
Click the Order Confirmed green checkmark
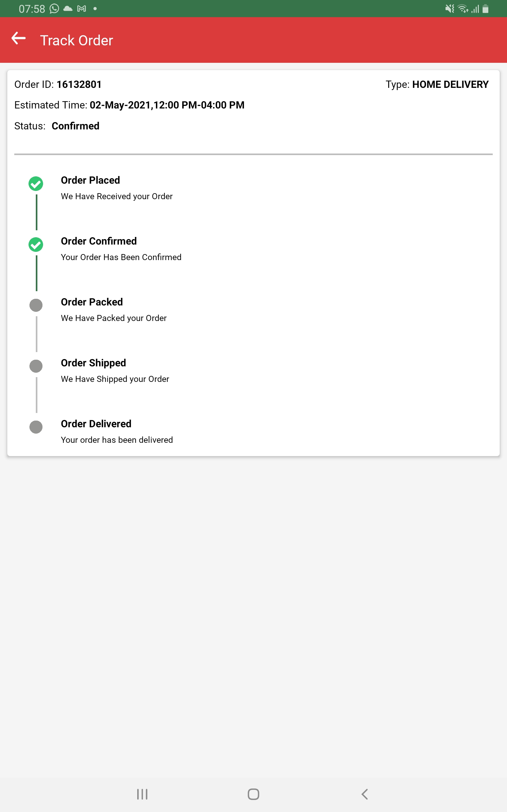(36, 245)
